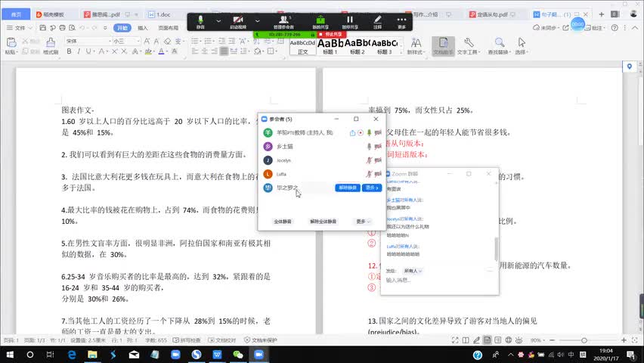The image size is (644, 363).
Task: Toggle italic formatting
Action: pos(79,51)
